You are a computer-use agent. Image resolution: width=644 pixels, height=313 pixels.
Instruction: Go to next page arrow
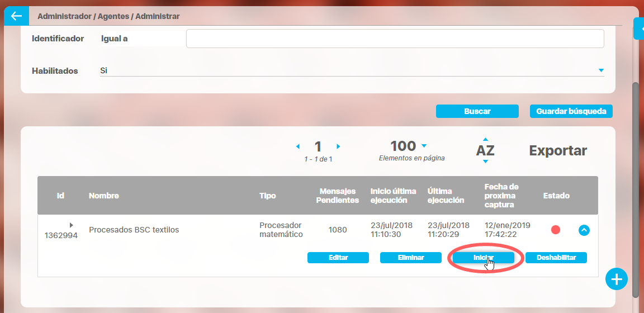coord(338,146)
